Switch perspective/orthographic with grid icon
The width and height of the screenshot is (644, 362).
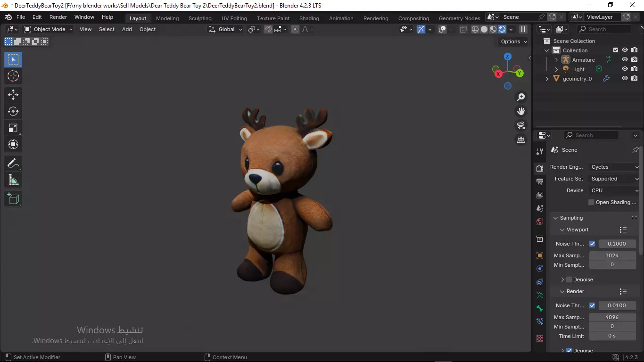coord(521,140)
